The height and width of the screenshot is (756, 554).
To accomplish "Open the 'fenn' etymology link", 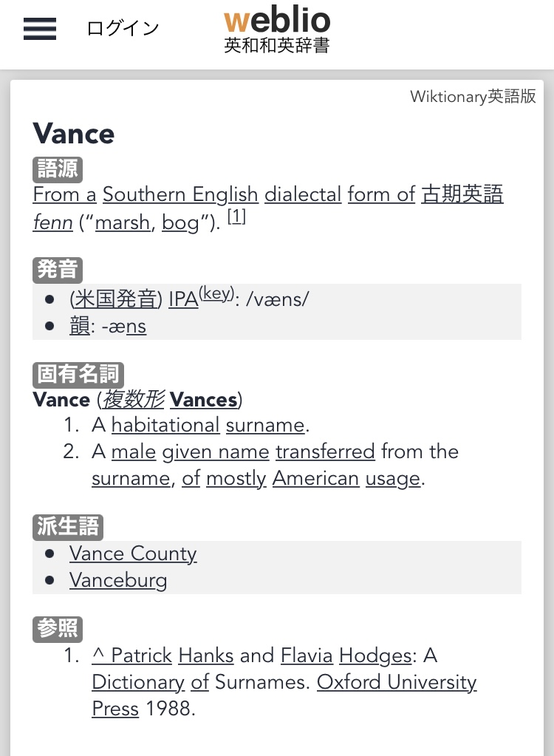I will coord(52,222).
